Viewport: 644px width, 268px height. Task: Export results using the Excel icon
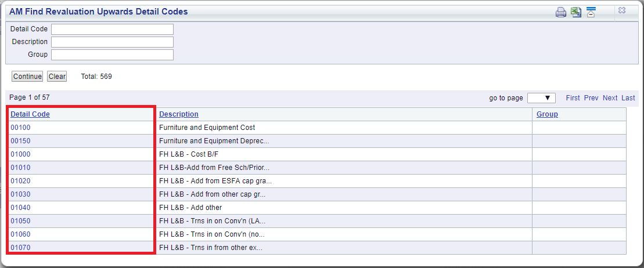576,12
